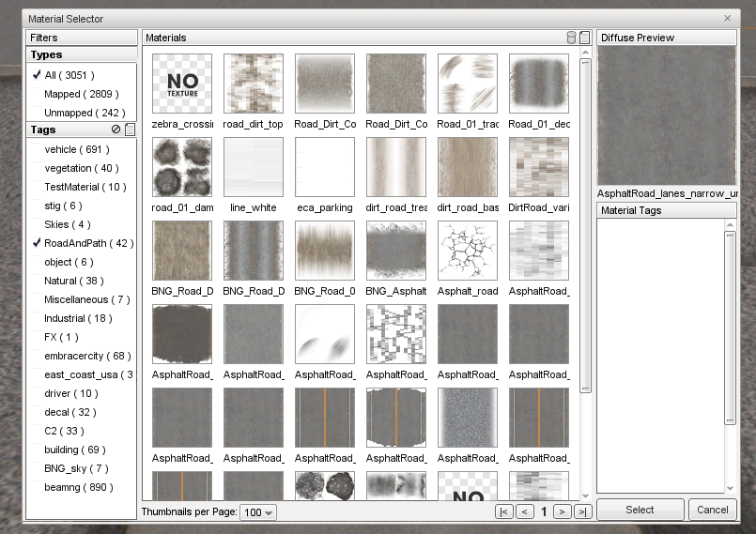Viewport: 756px width, 534px height.
Task: Enable the vehicle (691) tag filter
Action: (77, 149)
